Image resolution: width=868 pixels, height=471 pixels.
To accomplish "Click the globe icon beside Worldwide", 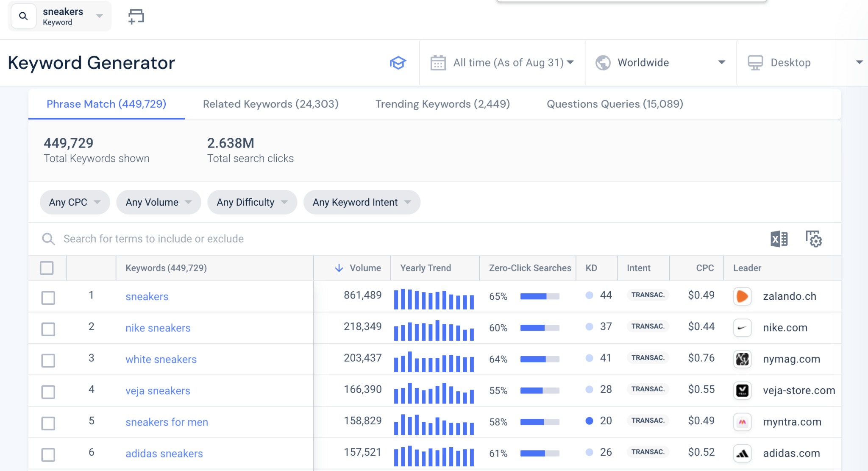I will point(603,63).
